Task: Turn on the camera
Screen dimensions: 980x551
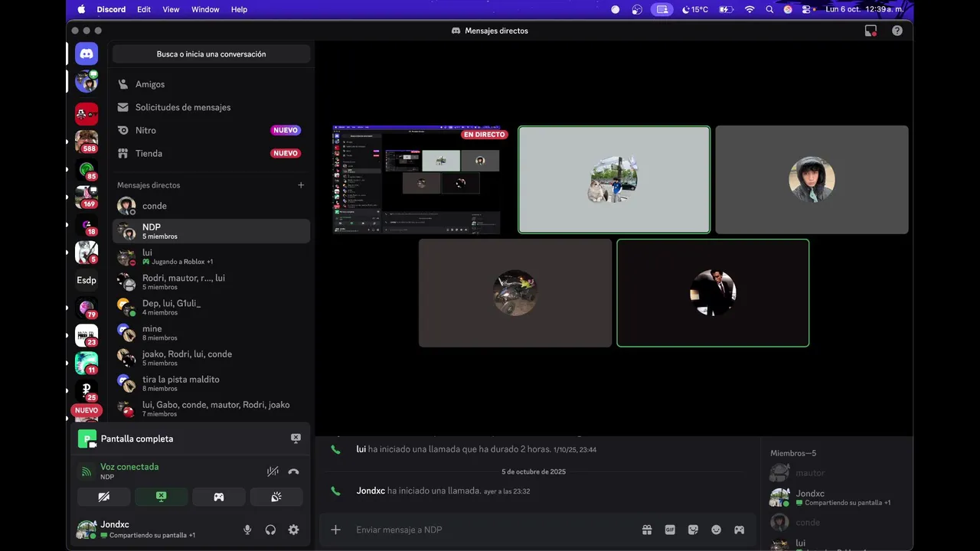Action: (x=104, y=497)
